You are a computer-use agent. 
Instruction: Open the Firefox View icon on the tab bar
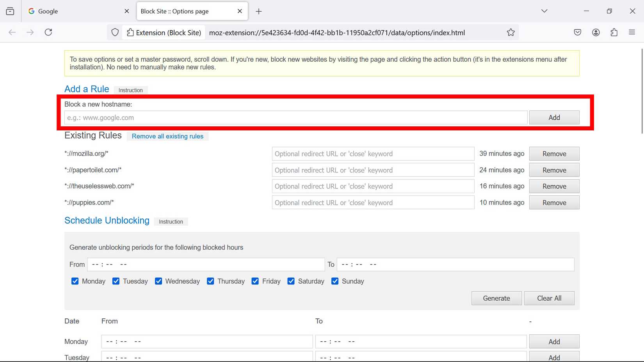[x=10, y=11]
